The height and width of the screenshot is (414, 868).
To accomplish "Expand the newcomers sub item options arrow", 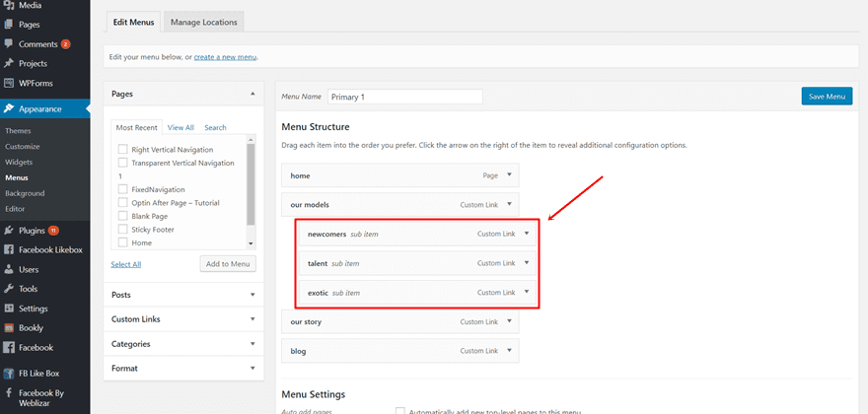I will point(528,234).
